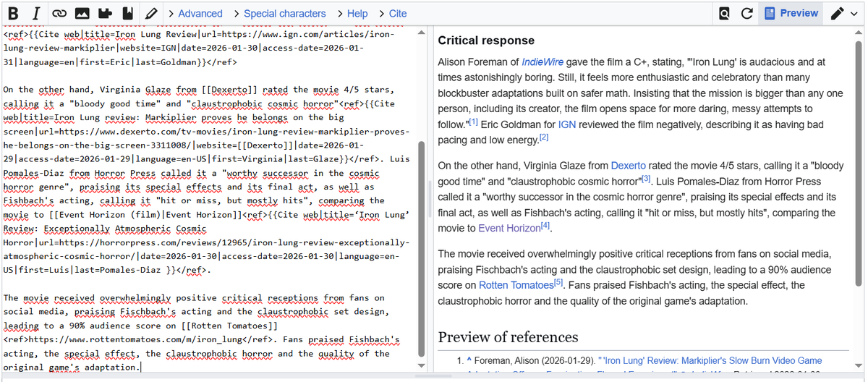Click "[[Event Horizon (film)|Event Horizon]]" in wikitext
Image resolution: width=868 pixels, height=382 pixels.
tap(146, 215)
